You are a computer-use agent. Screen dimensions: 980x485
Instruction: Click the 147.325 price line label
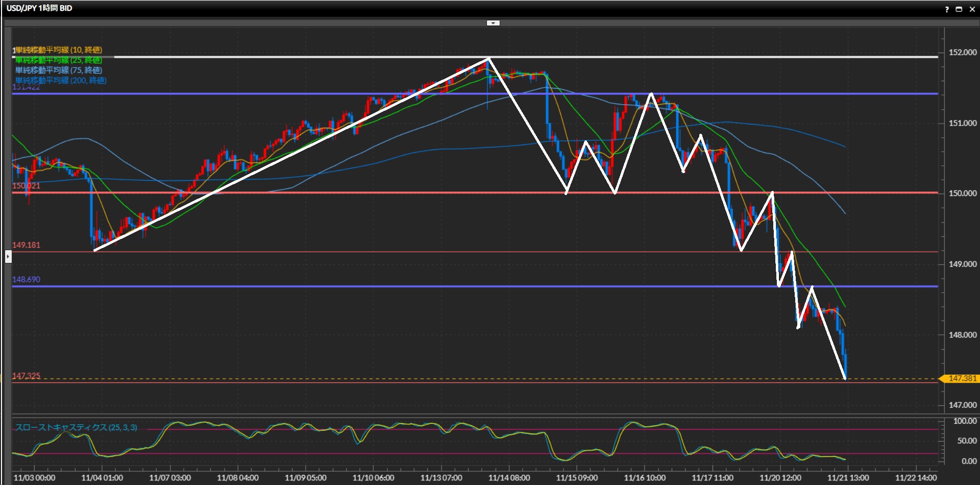point(26,376)
